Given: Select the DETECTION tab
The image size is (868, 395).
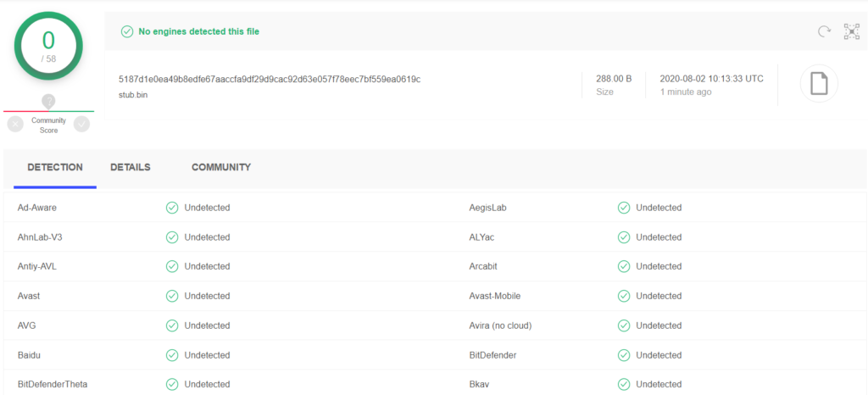Looking at the screenshot, I should click(x=55, y=167).
